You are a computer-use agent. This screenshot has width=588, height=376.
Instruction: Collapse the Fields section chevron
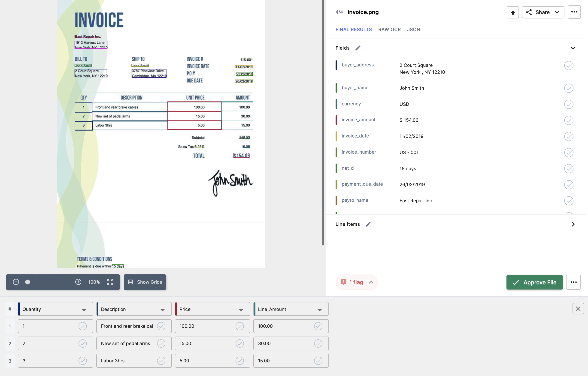point(573,48)
